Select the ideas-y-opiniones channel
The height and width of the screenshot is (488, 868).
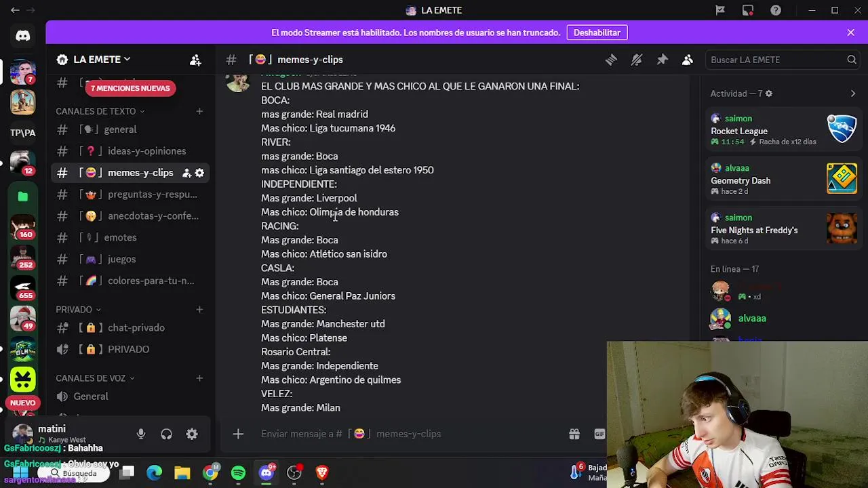point(130,151)
